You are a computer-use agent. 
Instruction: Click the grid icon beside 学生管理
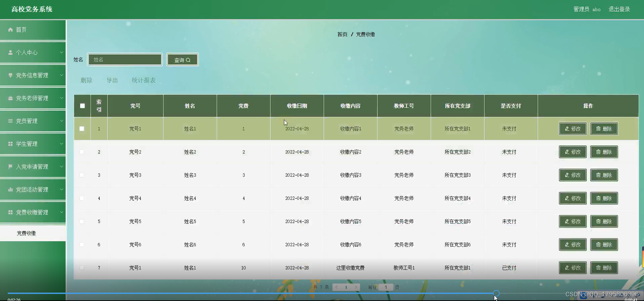pos(10,144)
